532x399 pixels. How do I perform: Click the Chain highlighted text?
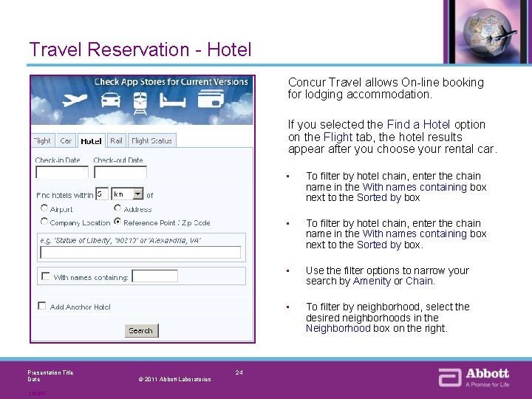tap(420, 281)
